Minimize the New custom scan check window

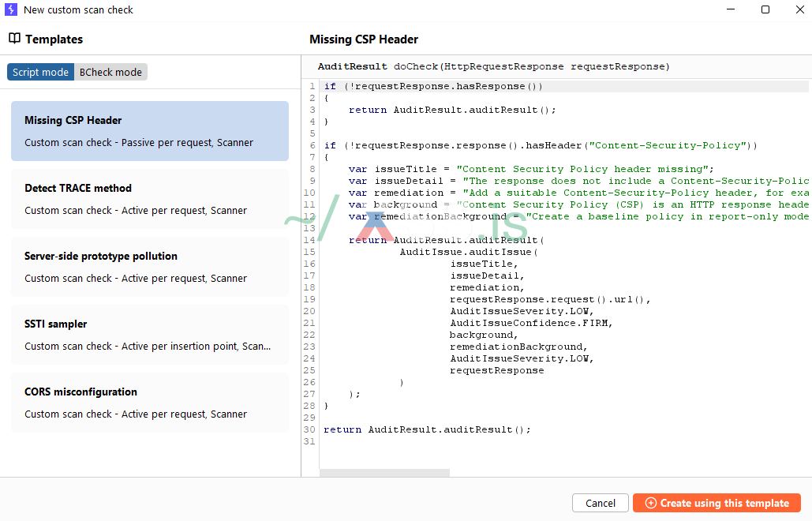tap(731, 9)
